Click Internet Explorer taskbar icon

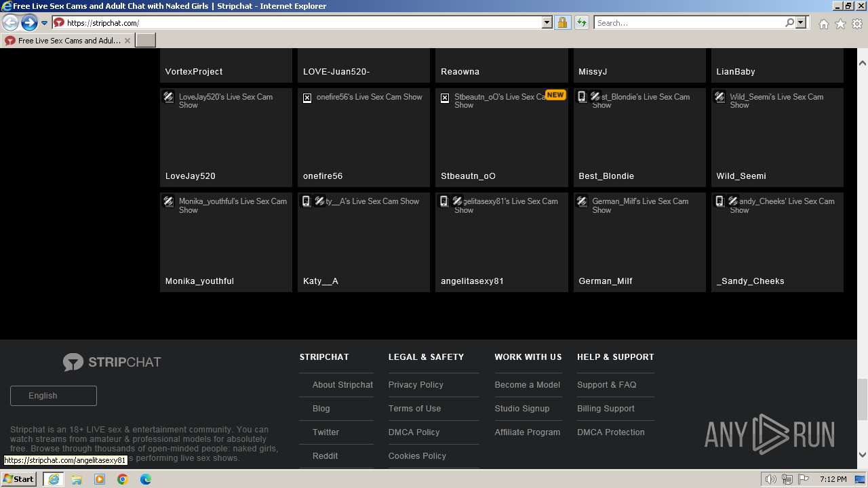54,479
